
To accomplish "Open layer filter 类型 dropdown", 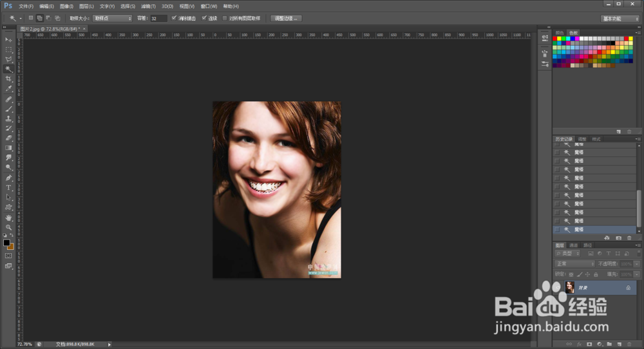I will 567,254.
